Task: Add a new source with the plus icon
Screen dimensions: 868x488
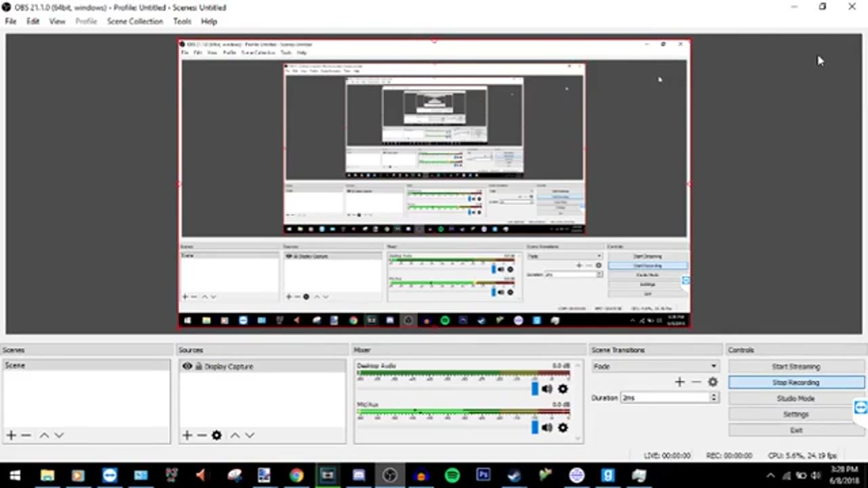Action: tap(187, 435)
